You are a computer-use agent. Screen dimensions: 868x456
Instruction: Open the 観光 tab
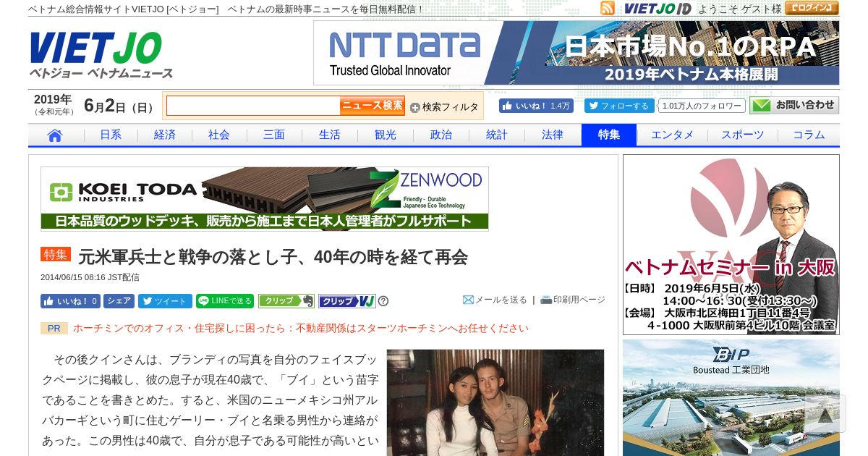coord(386,135)
